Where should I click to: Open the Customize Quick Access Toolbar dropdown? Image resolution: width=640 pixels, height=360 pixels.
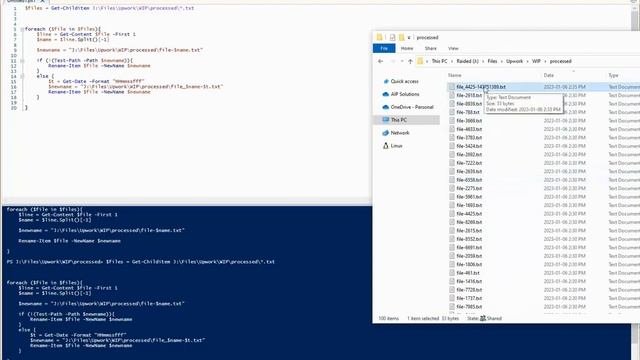[409, 38]
